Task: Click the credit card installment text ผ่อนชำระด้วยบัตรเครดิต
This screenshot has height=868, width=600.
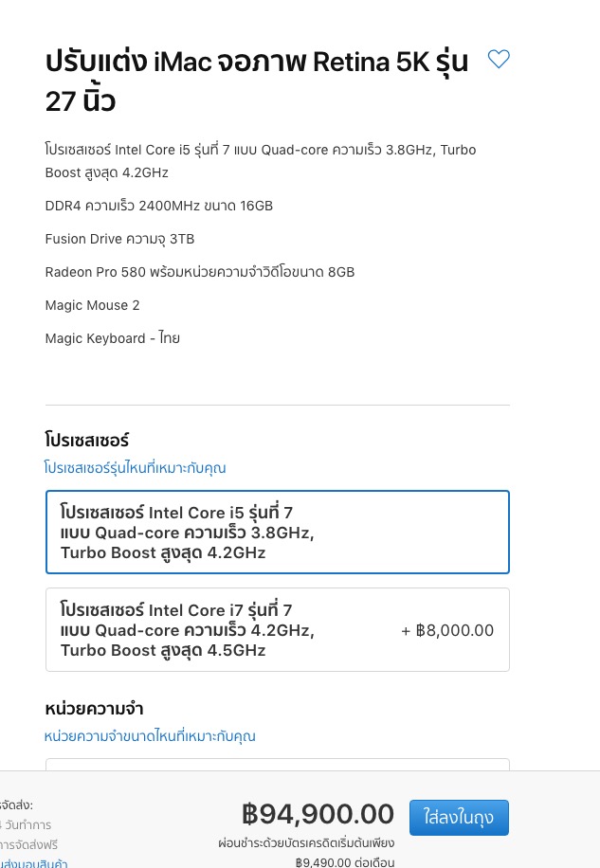Action: coord(305,842)
